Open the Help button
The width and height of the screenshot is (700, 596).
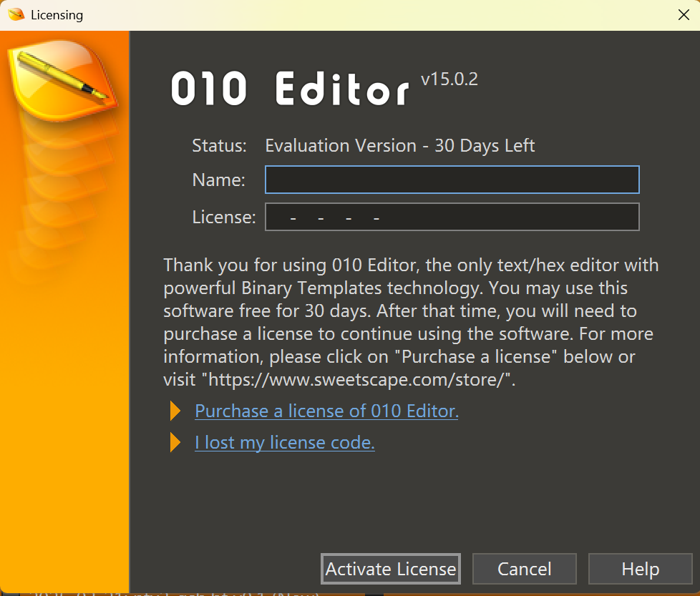click(x=640, y=569)
